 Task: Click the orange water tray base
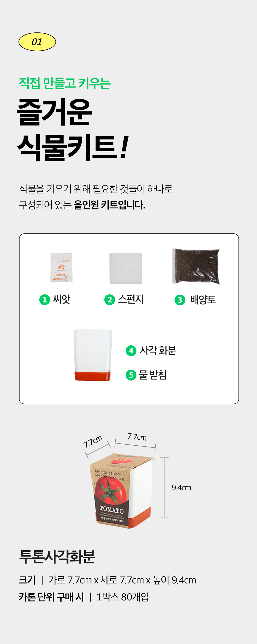pos(93,376)
